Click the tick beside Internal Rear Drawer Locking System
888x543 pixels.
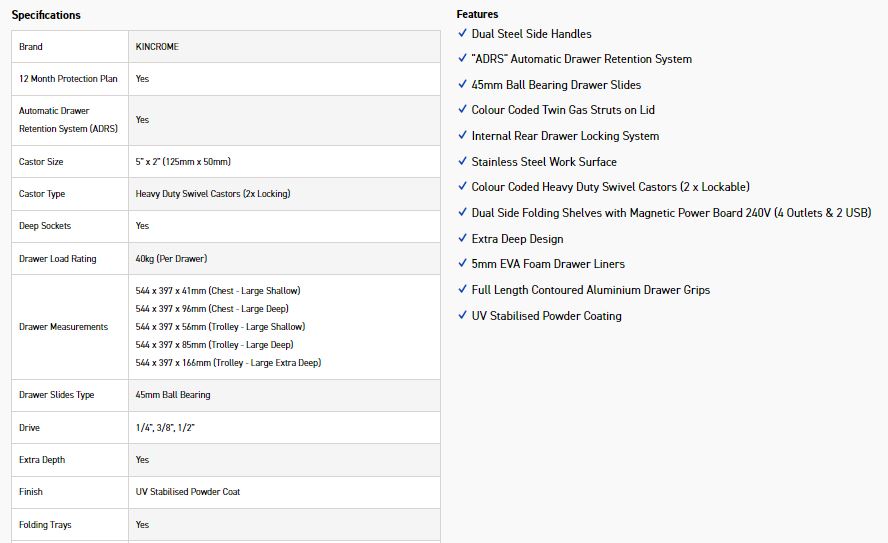(462, 135)
